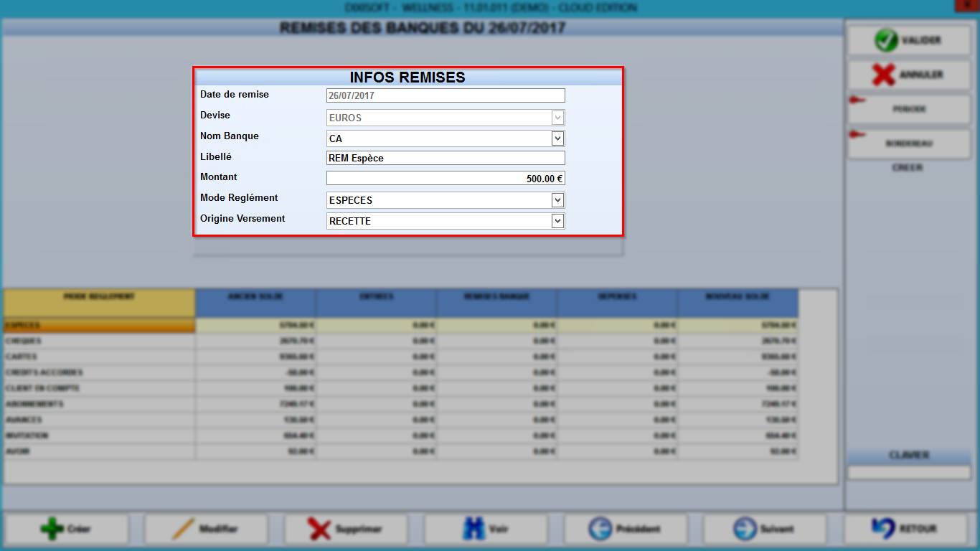Click the green plus Créer icon

coord(52,529)
